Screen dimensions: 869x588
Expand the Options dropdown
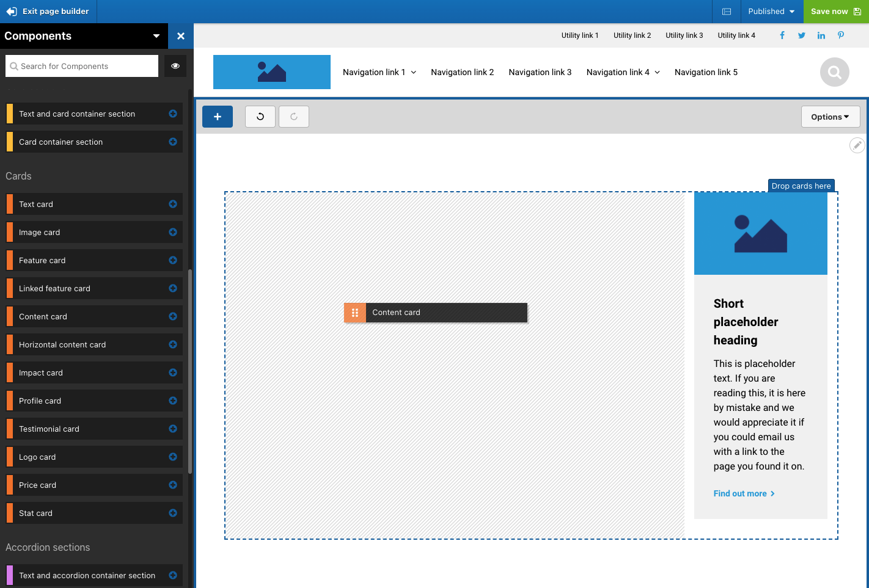tap(830, 117)
